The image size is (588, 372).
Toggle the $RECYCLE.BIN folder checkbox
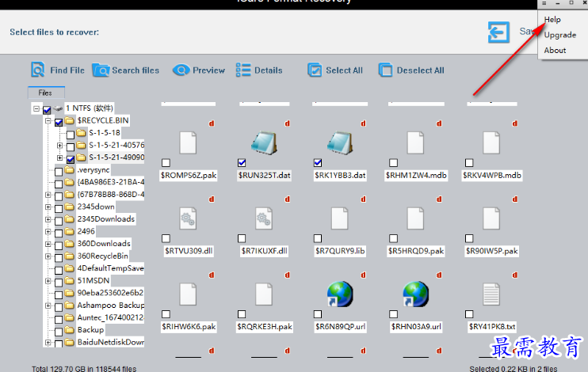(59, 122)
